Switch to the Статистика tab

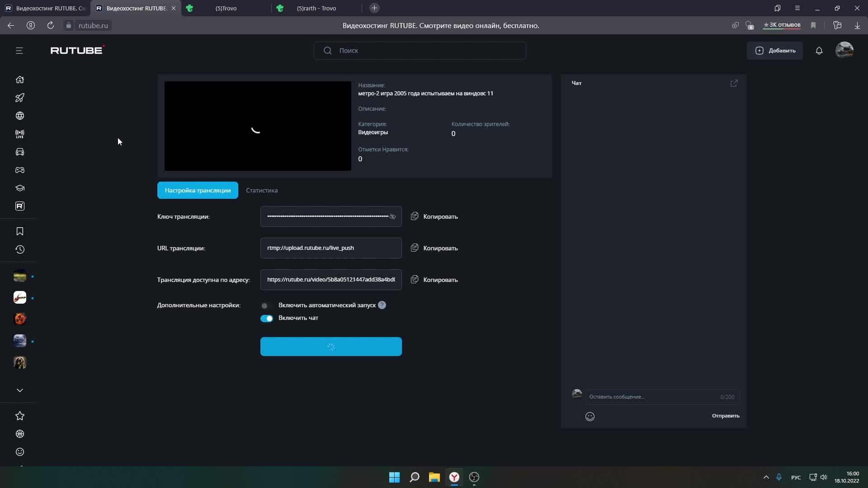click(x=262, y=191)
